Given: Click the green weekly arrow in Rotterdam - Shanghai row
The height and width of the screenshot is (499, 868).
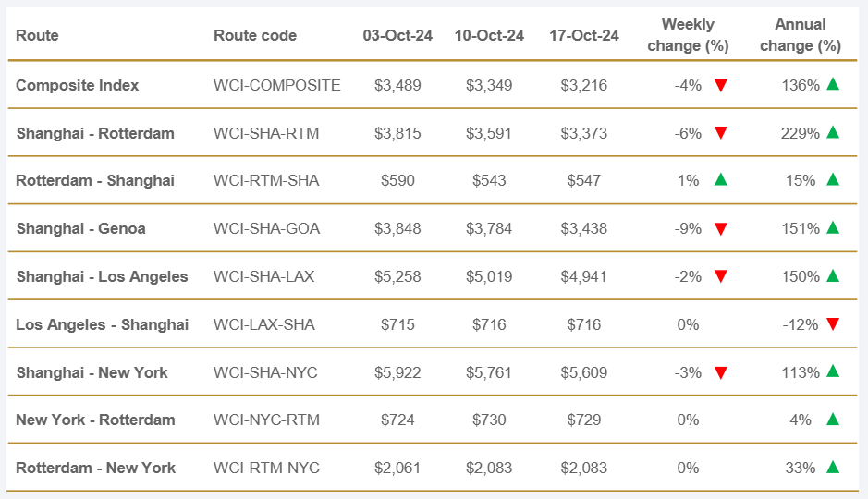Looking at the screenshot, I should [721, 180].
